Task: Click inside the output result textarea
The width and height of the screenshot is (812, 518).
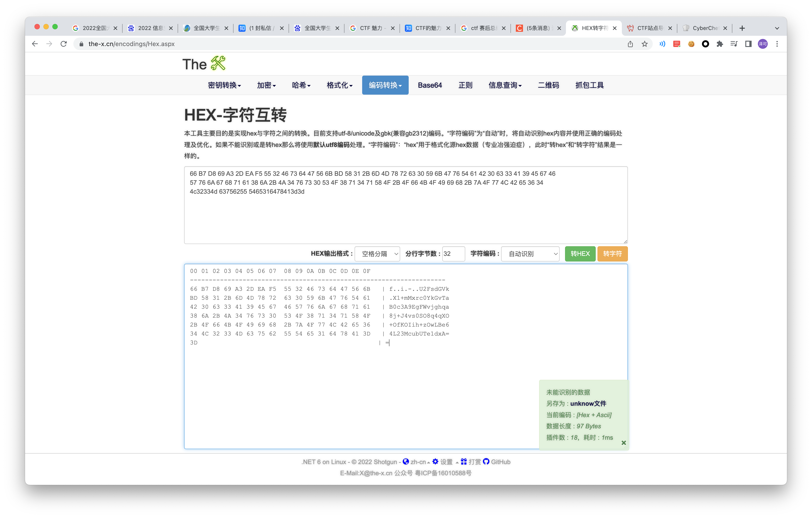Action: 406,357
